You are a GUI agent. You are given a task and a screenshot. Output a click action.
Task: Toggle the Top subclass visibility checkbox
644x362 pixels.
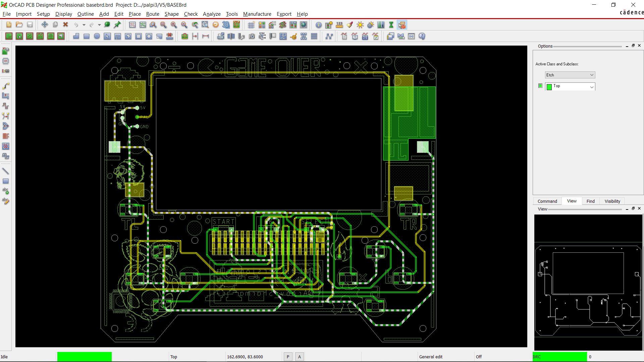(540, 86)
